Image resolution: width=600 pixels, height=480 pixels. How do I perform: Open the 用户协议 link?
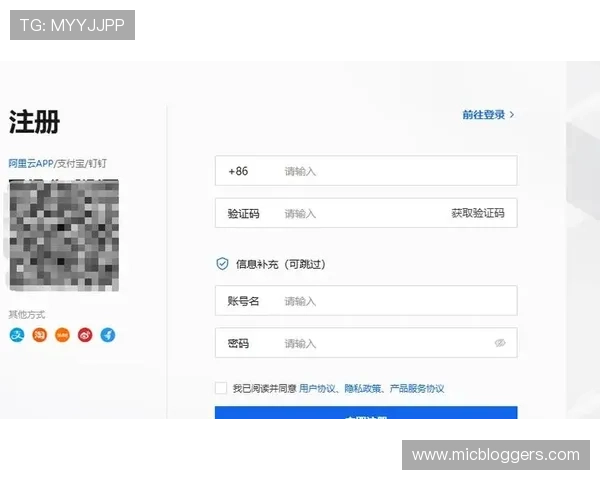[317, 389]
